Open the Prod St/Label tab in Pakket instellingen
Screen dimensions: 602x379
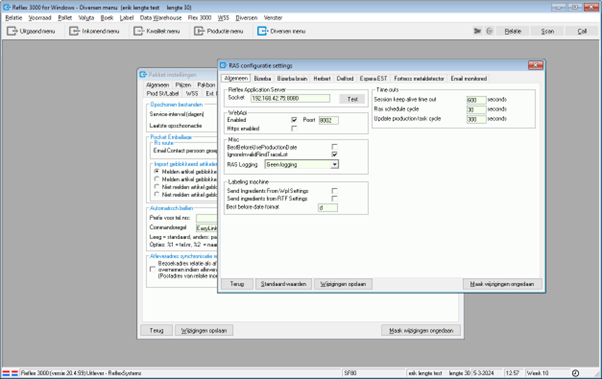tap(162, 93)
